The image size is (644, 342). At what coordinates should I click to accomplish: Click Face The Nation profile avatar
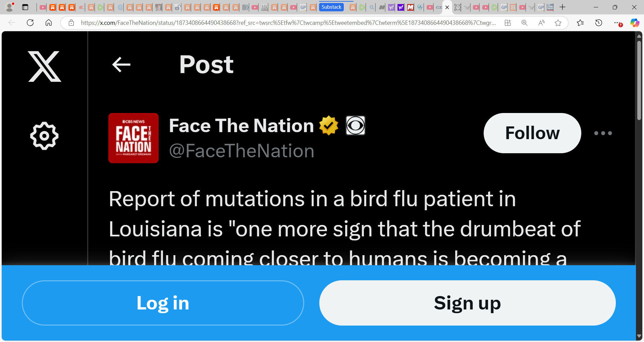[133, 138]
